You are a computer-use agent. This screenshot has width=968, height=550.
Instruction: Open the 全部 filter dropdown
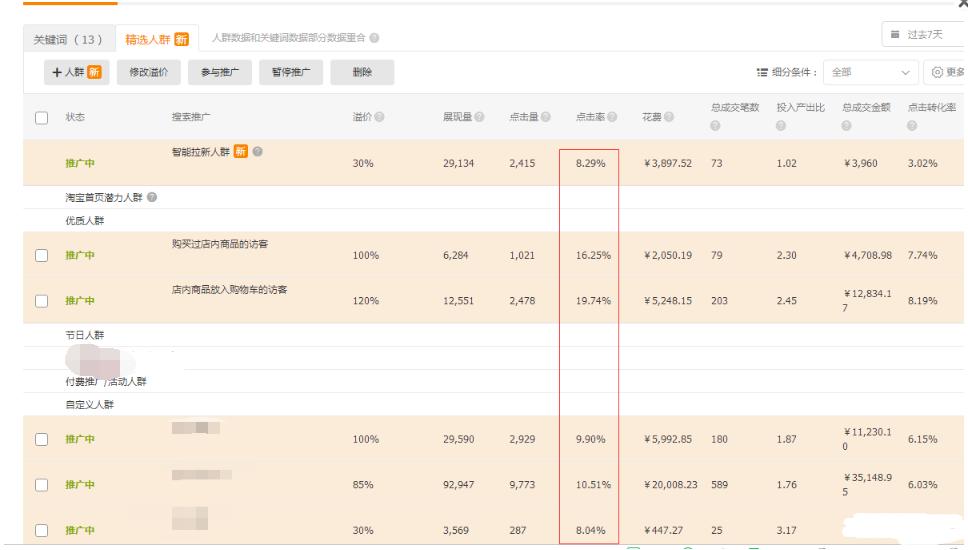(x=870, y=72)
